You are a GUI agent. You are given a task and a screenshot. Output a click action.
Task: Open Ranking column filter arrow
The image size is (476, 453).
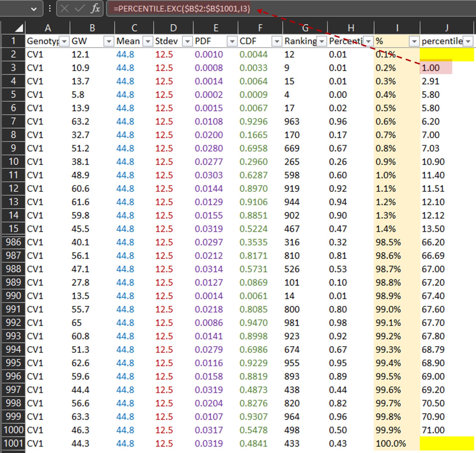click(x=322, y=42)
